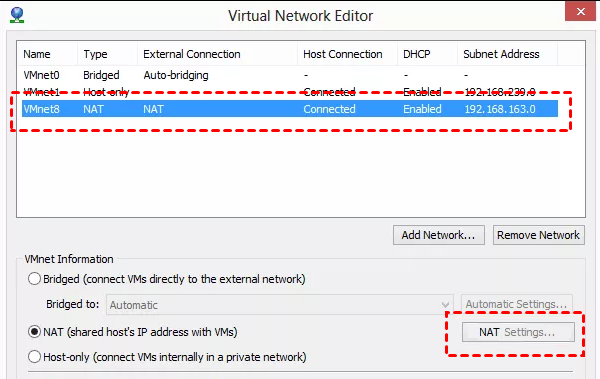Image resolution: width=600 pixels, height=379 pixels.
Task: Open the NAT Settings dialog
Action: click(x=518, y=332)
